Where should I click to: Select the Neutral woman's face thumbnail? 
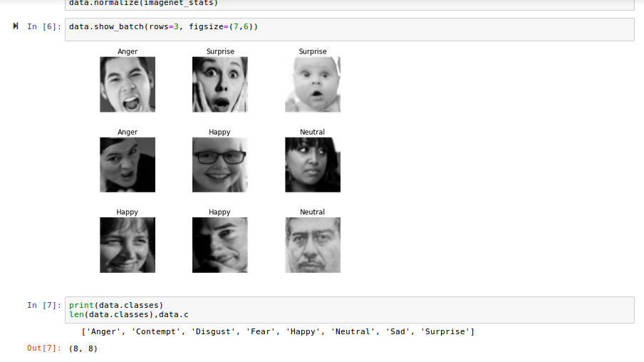pos(313,165)
